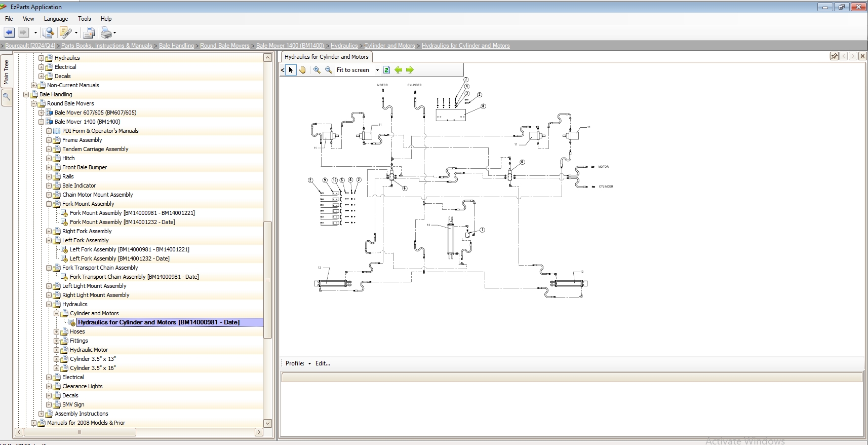Collapse the Bale Mover 1400 (BM1400) node
This screenshot has width=868, height=445.
click(x=42, y=122)
